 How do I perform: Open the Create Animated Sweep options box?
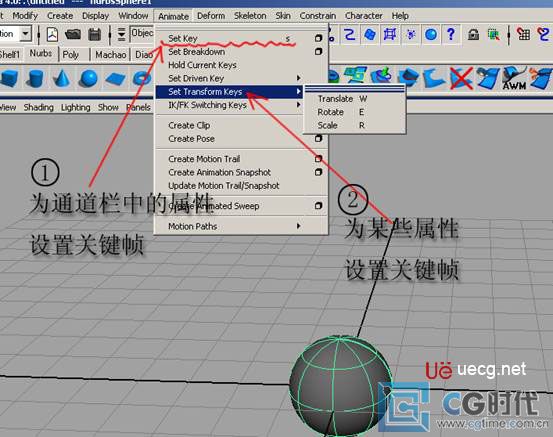coord(318,206)
